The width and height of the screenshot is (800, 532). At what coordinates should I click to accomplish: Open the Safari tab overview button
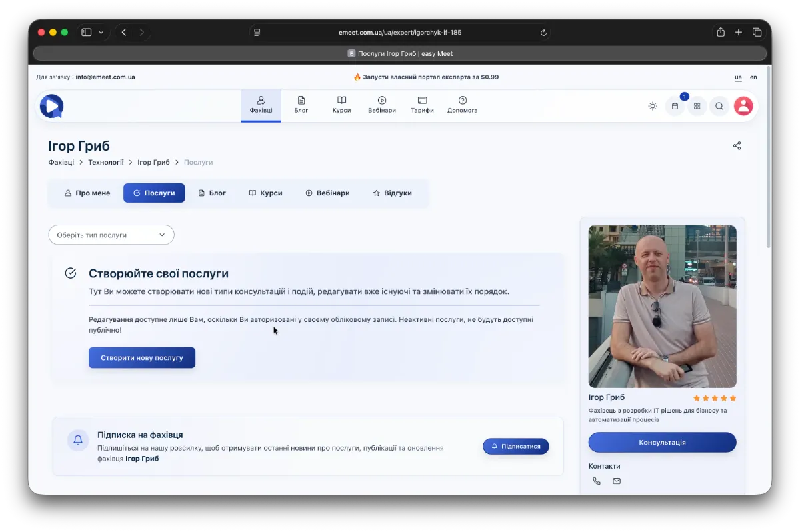coord(757,32)
